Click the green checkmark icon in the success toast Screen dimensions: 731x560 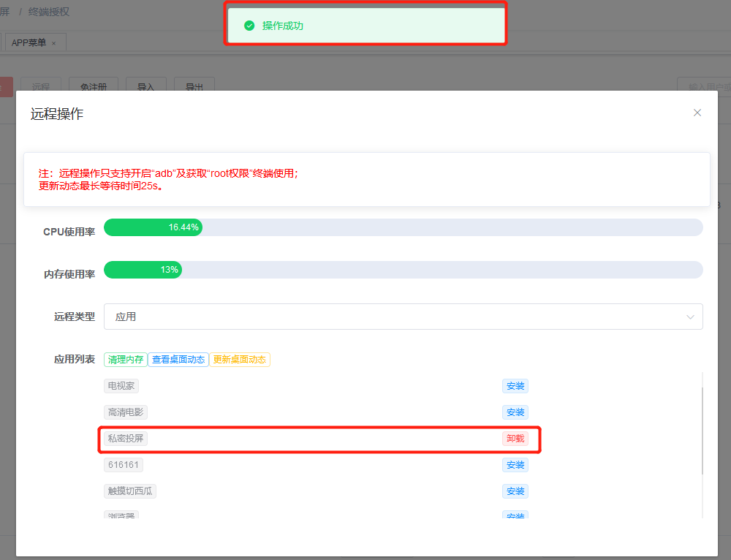[249, 26]
